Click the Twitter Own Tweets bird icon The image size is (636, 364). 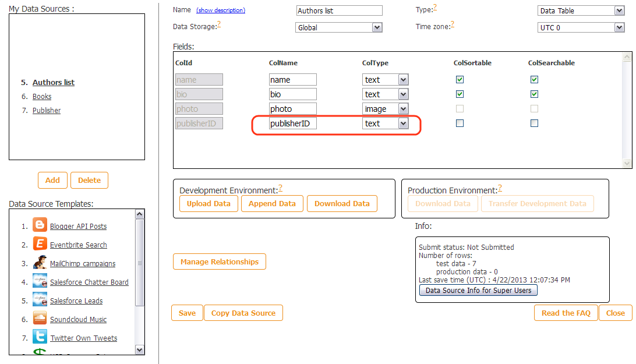click(40, 337)
